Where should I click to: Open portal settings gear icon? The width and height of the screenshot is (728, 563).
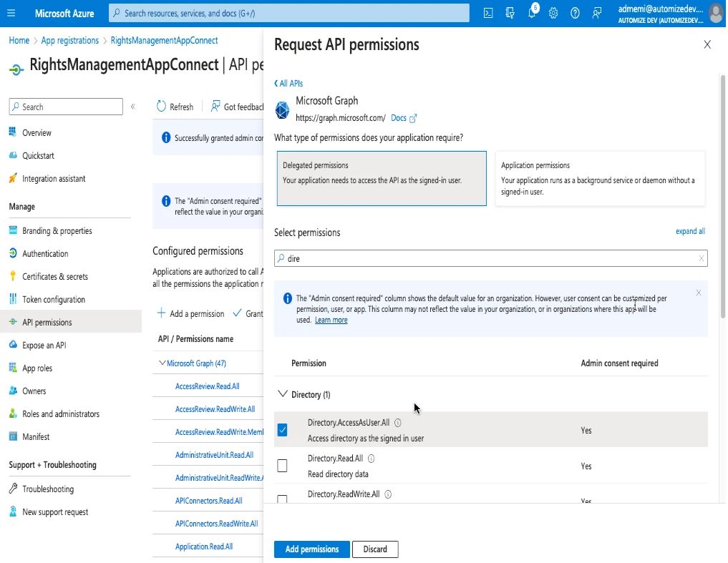click(553, 13)
